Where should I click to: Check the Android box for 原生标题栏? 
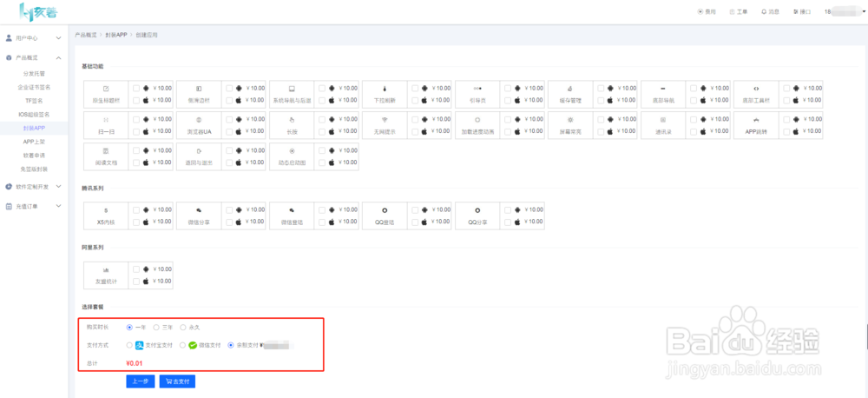tap(136, 88)
